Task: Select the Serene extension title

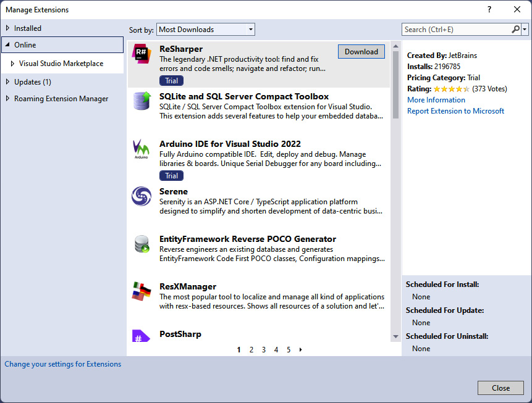Action: (x=174, y=191)
